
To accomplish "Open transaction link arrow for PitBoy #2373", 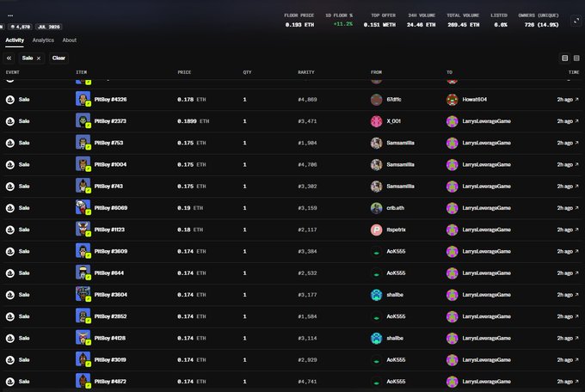I will point(576,121).
